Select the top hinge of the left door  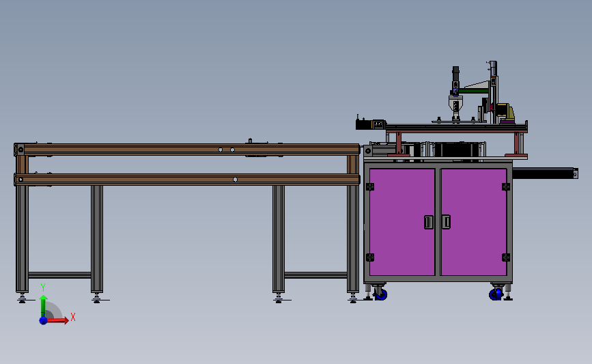[370, 186]
